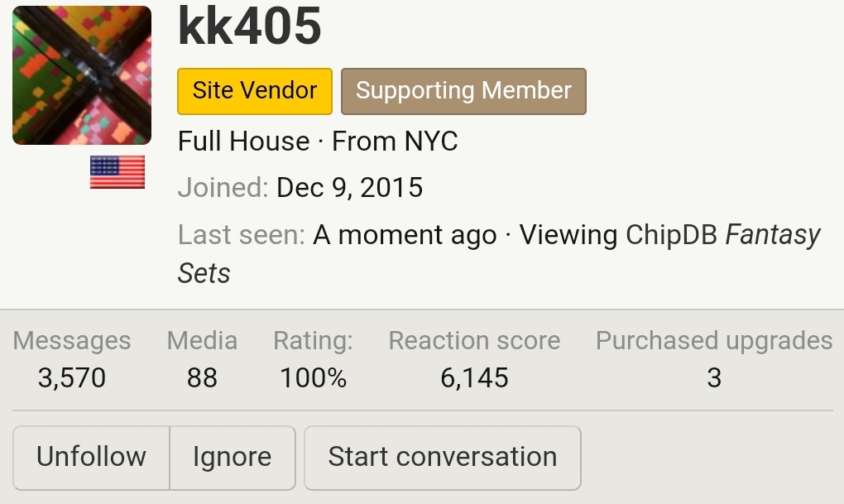Click the Reaction score label
Viewport: 844px width, 504px height.
(474, 341)
